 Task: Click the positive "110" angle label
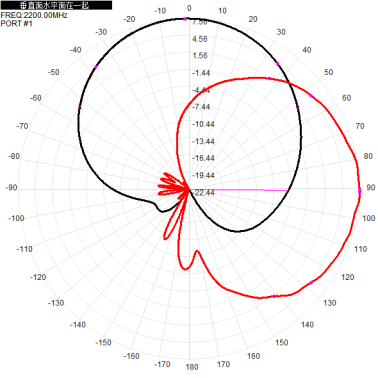[x=360, y=249]
